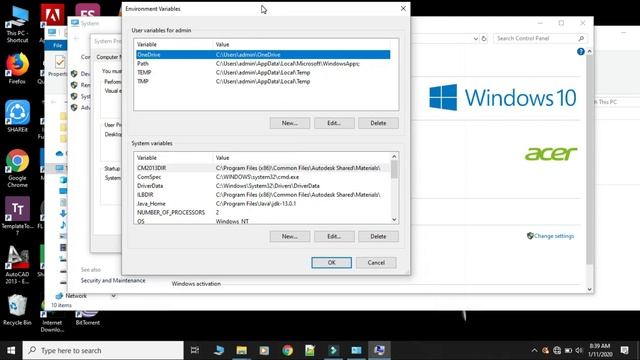640x360 pixels.
Task: Open the BitTorrent desktop icon
Action: click(87, 318)
